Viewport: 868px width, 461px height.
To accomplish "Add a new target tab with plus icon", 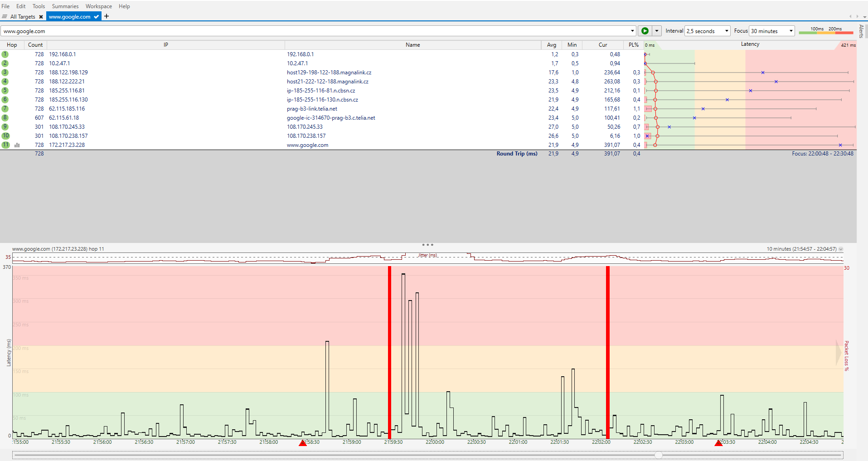I will click(x=107, y=16).
